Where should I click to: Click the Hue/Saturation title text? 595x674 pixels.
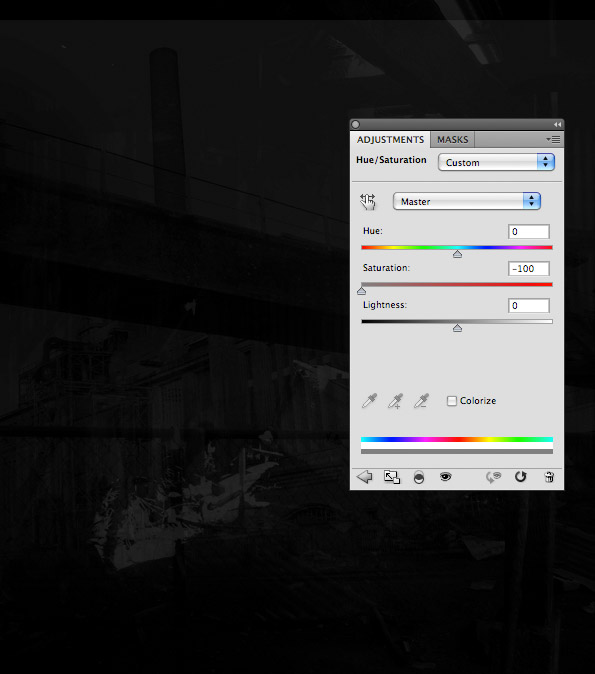(391, 160)
